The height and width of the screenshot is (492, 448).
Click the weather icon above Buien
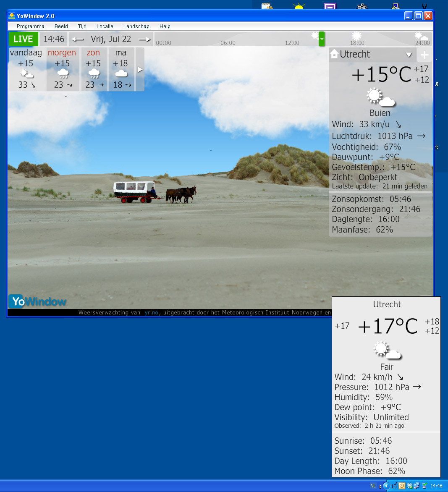click(380, 97)
